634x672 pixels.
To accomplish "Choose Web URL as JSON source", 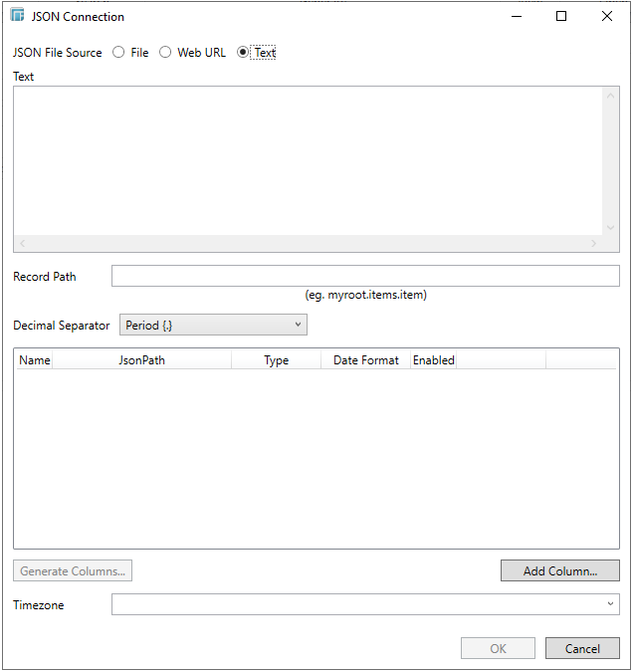I will [x=166, y=53].
